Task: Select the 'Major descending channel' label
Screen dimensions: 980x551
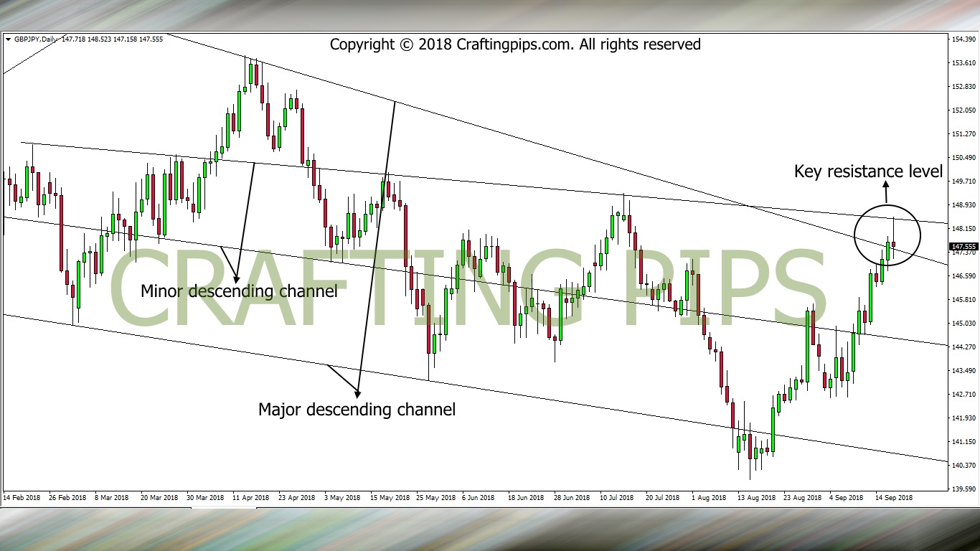Action: pyautogui.click(x=357, y=410)
